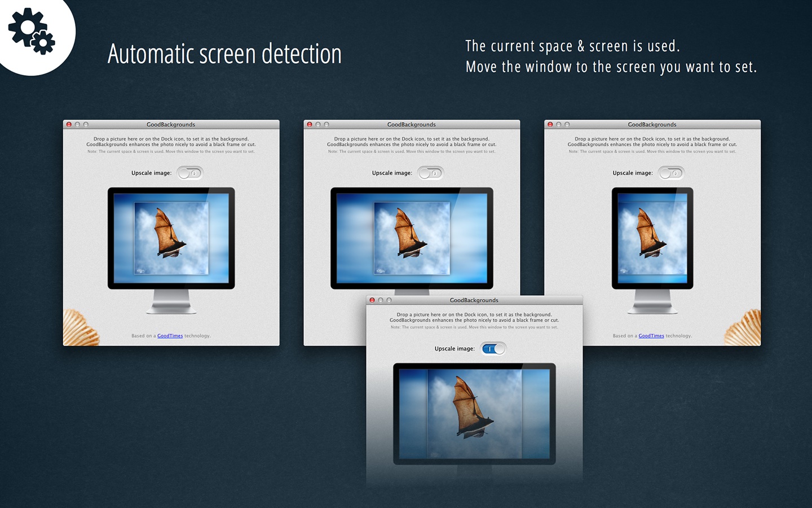This screenshot has height=508, width=812.
Task: Click the GoodBackgrounds title of the middle window
Action: 412,125
